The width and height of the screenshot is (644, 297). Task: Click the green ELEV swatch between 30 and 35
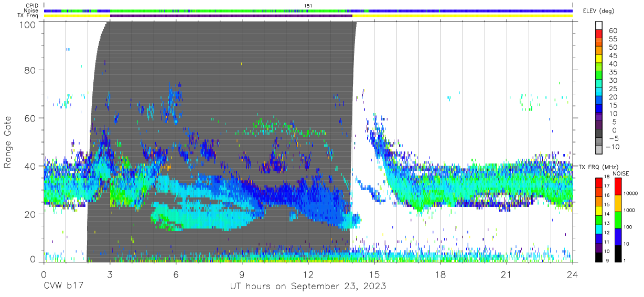[x=599, y=76]
